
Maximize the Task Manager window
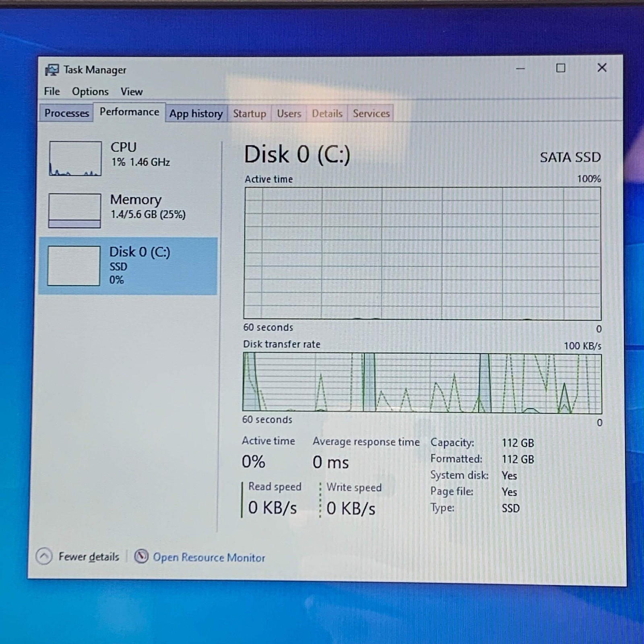tap(561, 68)
